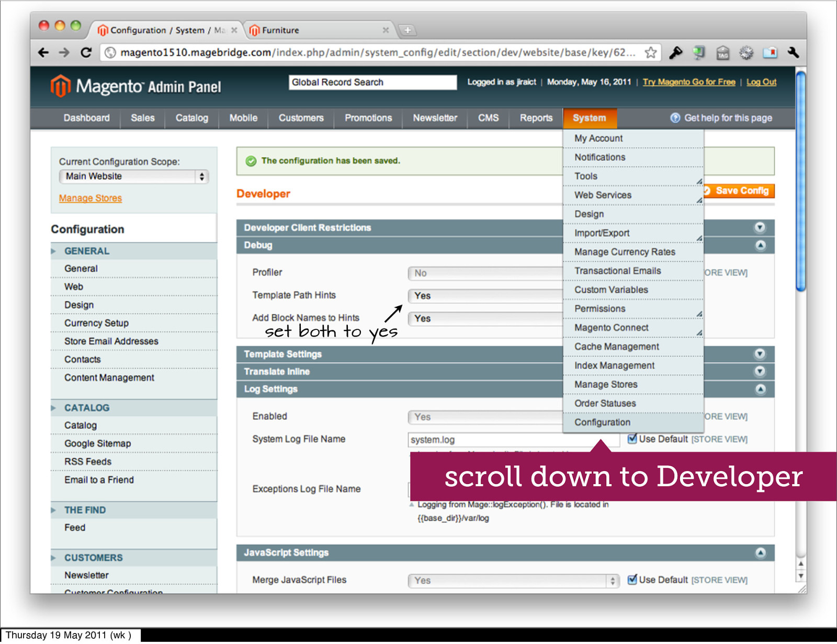Image resolution: width=837 pixels, height=644 pixels.
Task: Click the TAG extension icon
Action: (x=723, y=53)
